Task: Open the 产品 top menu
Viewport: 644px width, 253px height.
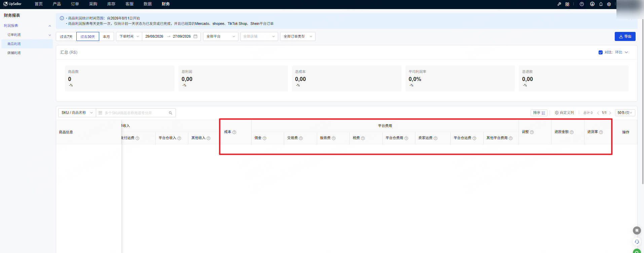Action: point(57,4)
